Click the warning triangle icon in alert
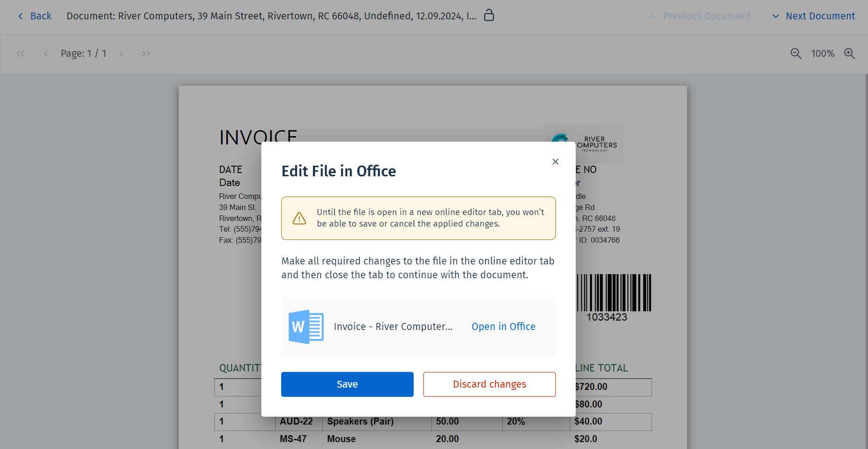The image size is (868, 449). 299,218
